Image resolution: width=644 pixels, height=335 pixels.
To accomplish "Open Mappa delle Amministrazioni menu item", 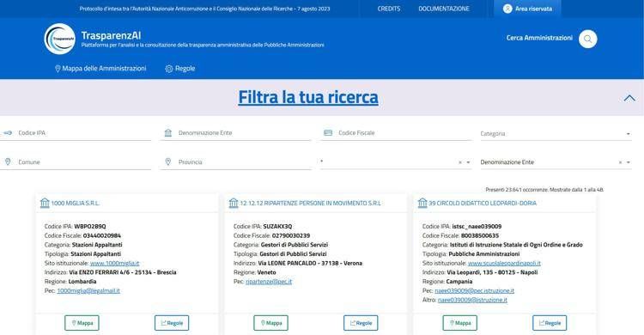I will pyautogui.click(x=100, y=69).
